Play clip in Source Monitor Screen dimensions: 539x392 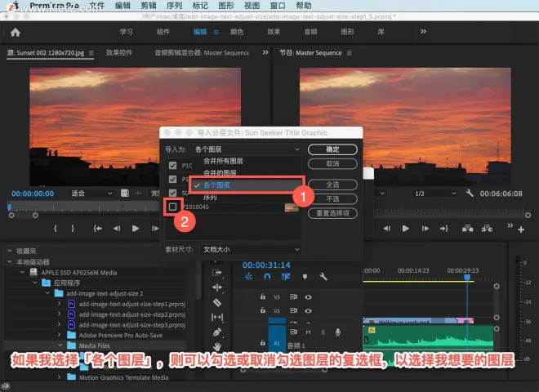pos(136,229)
